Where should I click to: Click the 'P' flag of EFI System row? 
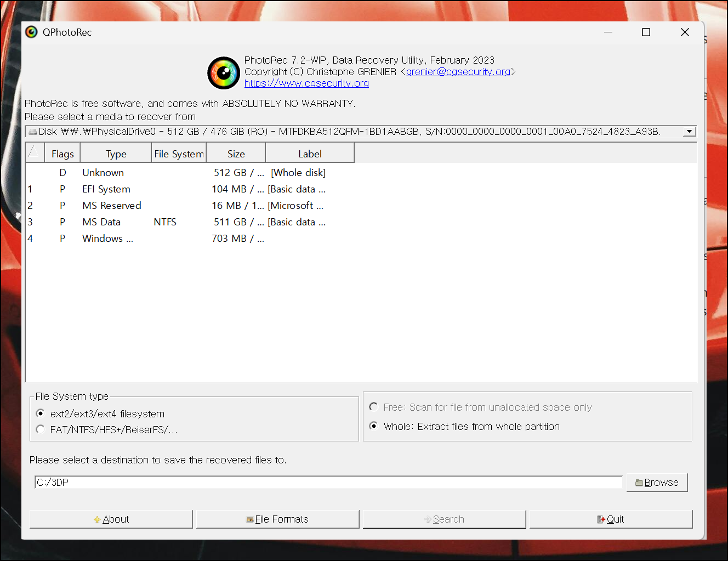point(62,189)
